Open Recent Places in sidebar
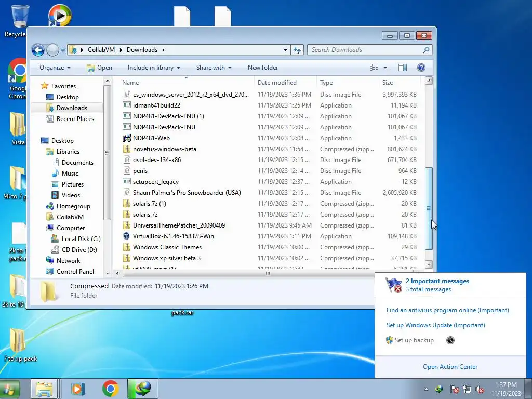 coord(75,119)
